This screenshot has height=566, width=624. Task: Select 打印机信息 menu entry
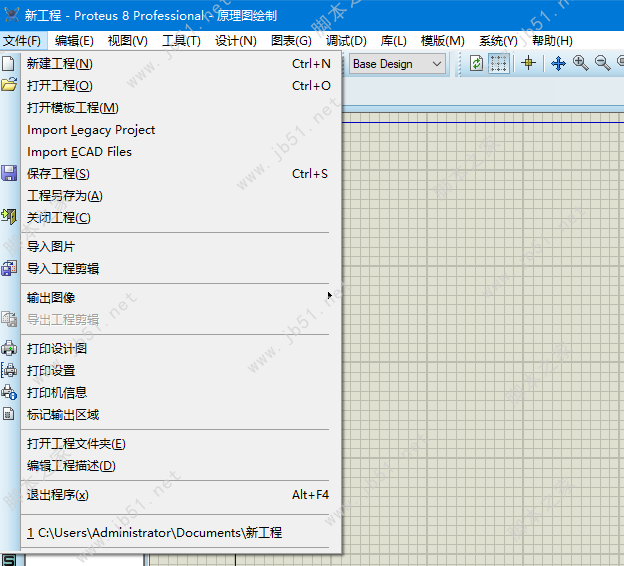(181, 392)
